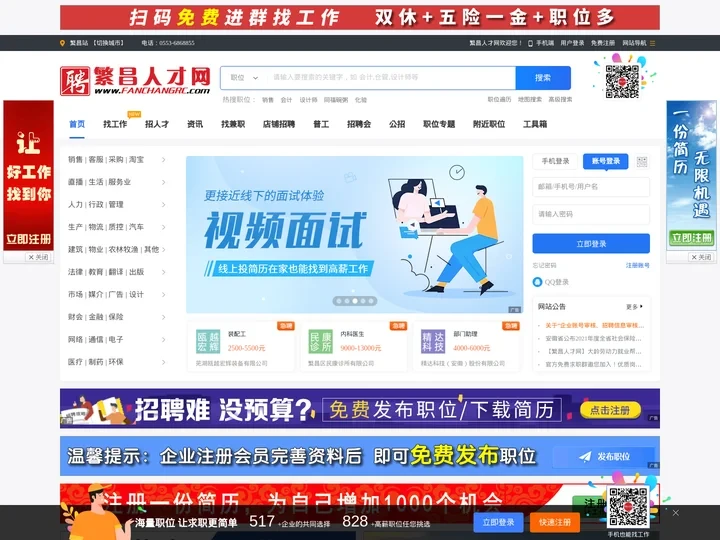Click the QQ登录 penguin icon
The height and width of the screenshot is (540, 720).
[x=537, y=282]
